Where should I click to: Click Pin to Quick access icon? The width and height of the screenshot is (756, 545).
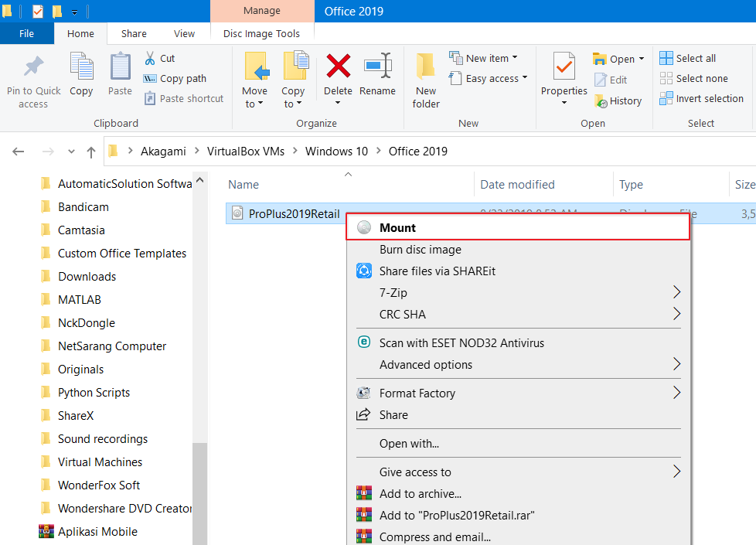(33, 67)
